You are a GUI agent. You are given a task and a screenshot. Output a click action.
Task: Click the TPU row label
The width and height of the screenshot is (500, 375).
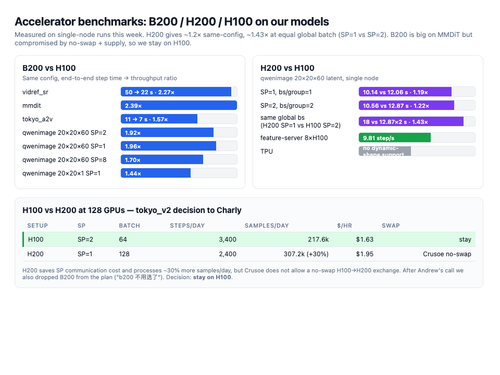tap(267, 151)
